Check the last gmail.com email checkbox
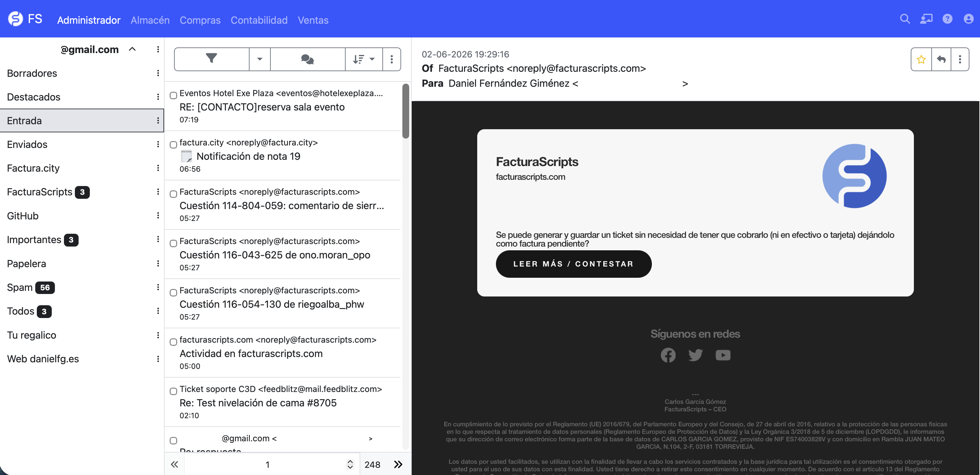Screen dimensions: 980x475 [x=173, y=441]
